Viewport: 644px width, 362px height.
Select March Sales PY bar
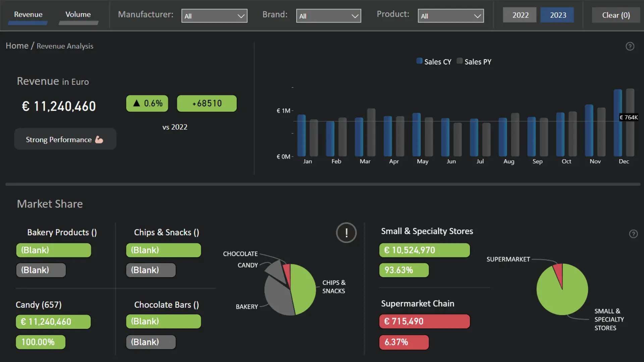[371, 132]
